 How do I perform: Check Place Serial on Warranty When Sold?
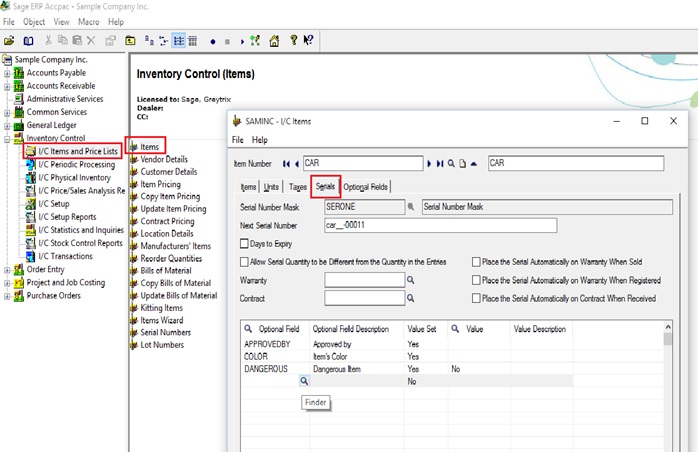(x=476, y=262)
